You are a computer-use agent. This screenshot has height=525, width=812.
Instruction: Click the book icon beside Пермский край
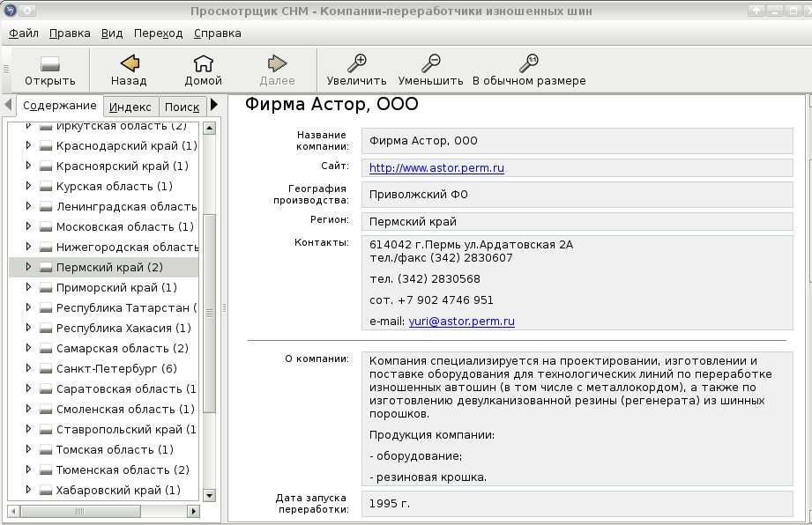coord(46,268)
